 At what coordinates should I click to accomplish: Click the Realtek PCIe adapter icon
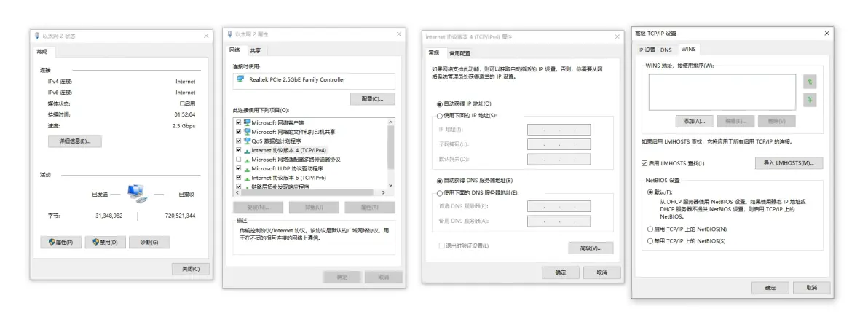click(240, 79)
